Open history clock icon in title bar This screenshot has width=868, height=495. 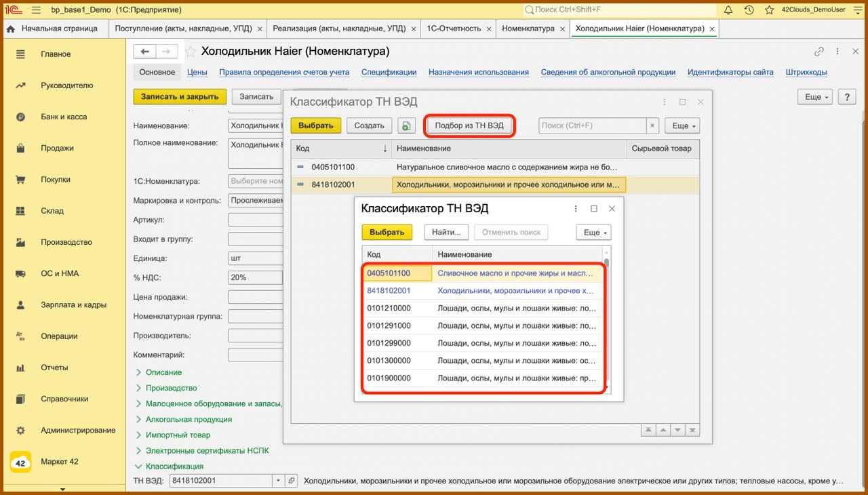pos(749,10)
